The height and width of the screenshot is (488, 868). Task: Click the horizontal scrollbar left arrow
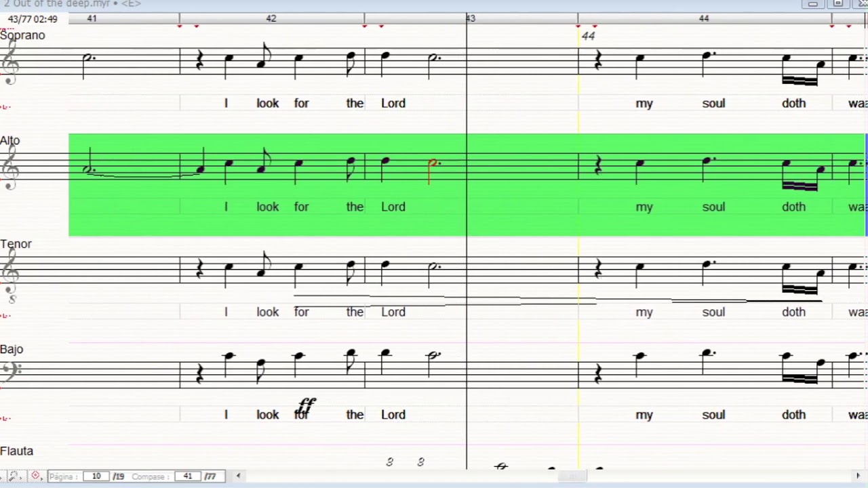(238, 476)
